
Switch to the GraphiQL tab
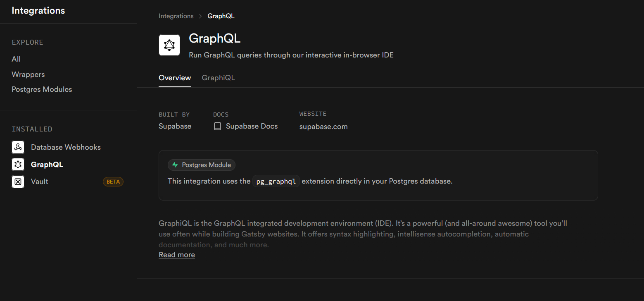218,78
